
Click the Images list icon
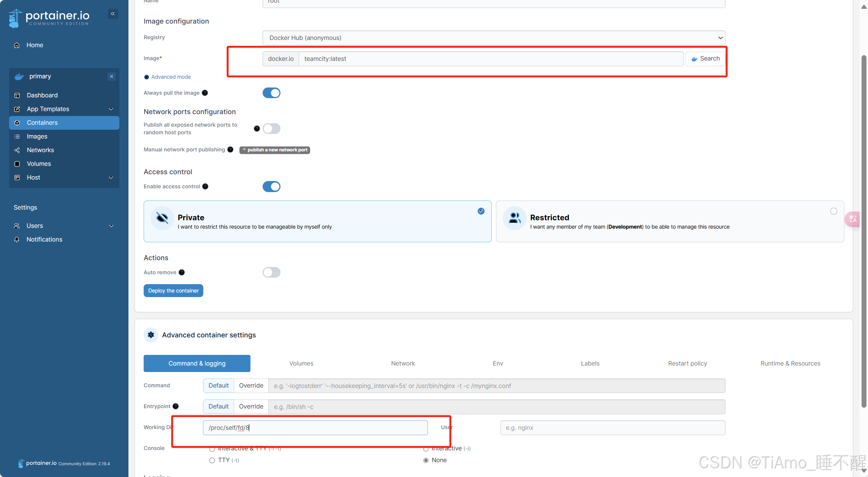click(17, 137)
